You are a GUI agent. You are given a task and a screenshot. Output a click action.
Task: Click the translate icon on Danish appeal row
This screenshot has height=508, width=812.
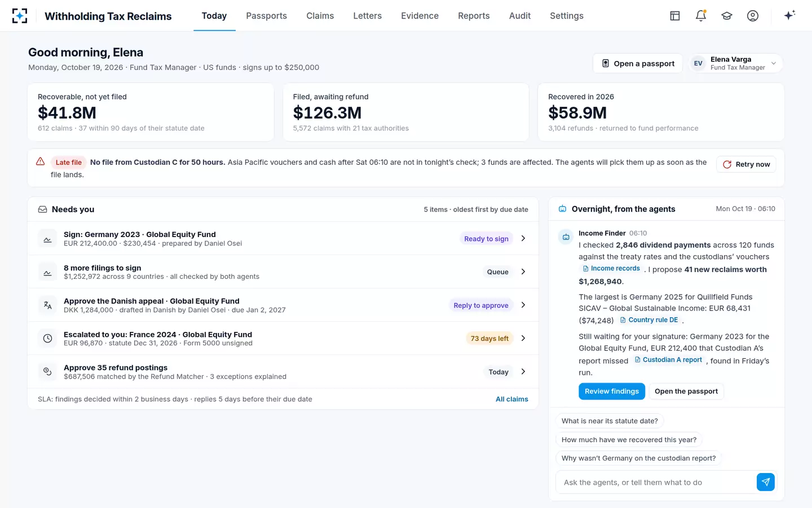coord(47,305)
